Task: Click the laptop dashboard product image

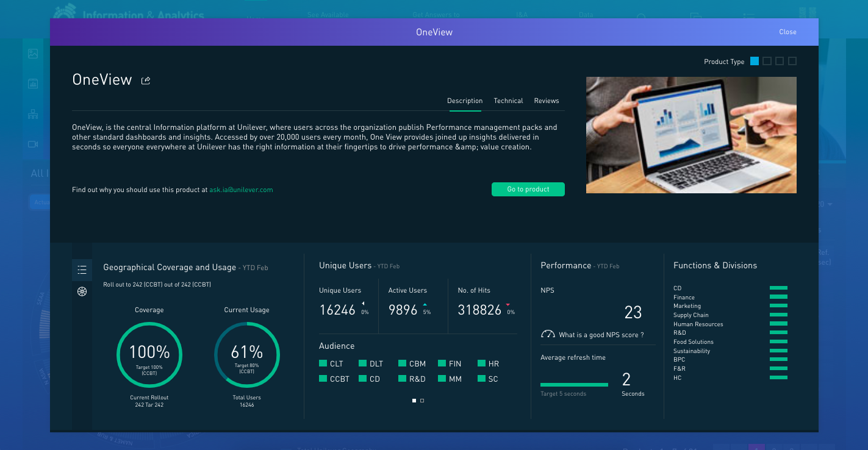Action: coord(691,135)
